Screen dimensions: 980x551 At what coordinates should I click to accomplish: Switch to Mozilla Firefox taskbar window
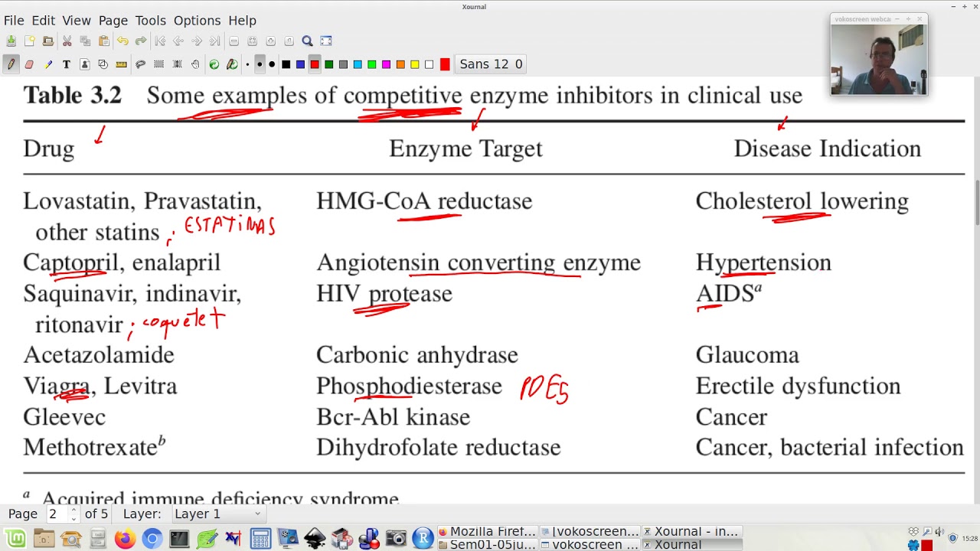point(487,531)
